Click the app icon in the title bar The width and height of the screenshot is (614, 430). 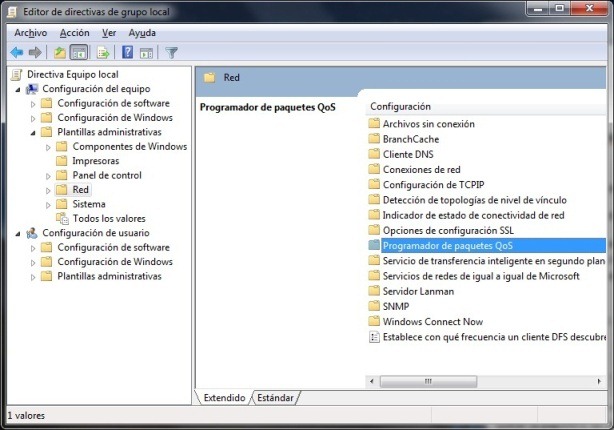click(13, 12)
